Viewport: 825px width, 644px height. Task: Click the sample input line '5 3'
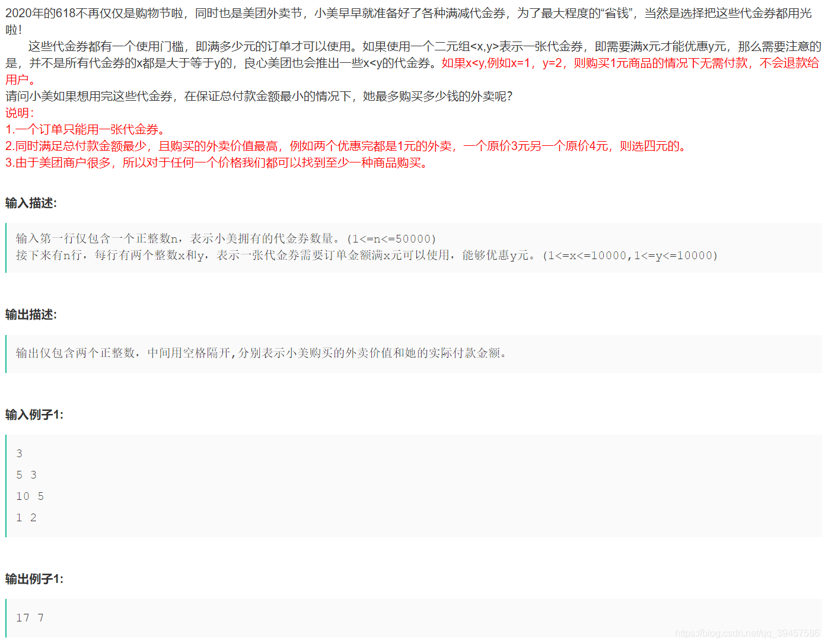(x=26, y=475)
